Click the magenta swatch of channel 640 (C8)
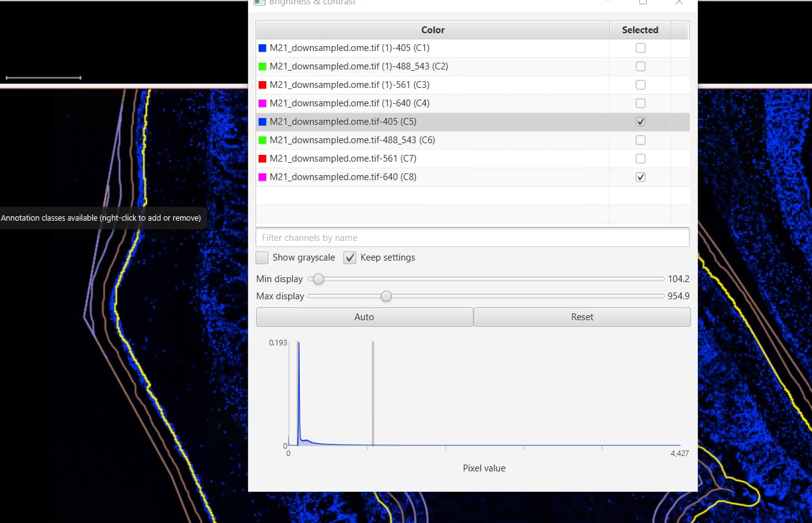 click(262, 176)
